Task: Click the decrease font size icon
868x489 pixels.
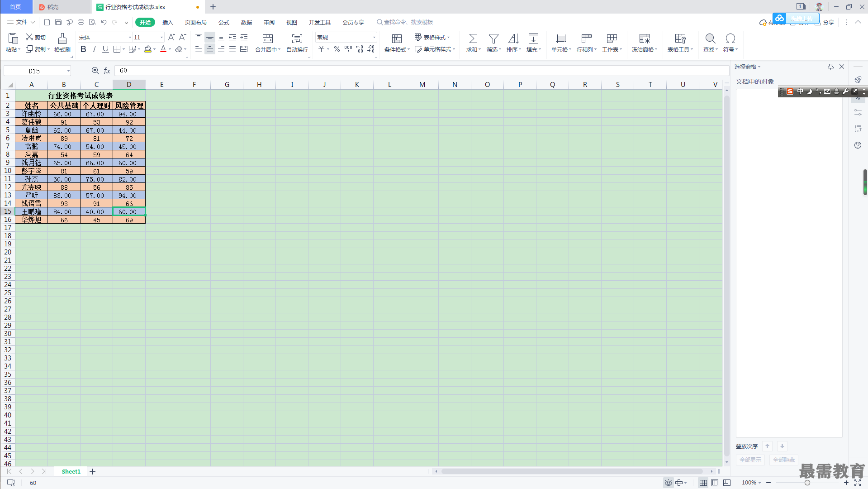Action: click(x=183, y=37)
